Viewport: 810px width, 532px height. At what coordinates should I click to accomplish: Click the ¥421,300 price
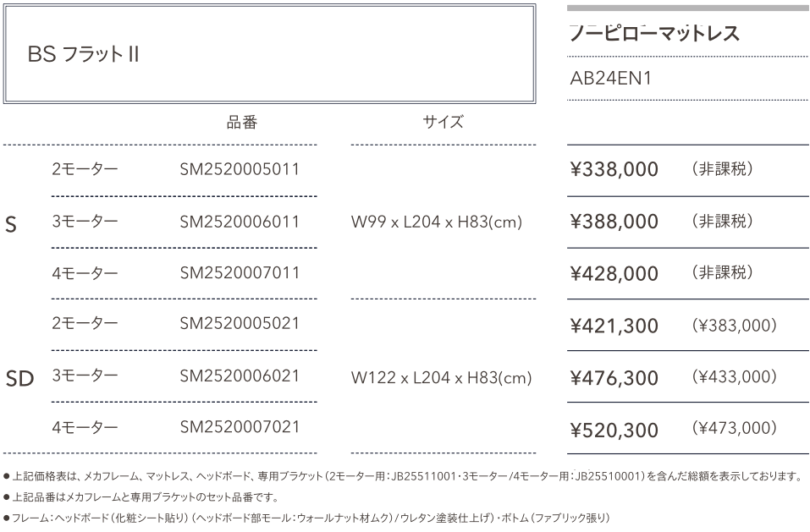point(614,326)
